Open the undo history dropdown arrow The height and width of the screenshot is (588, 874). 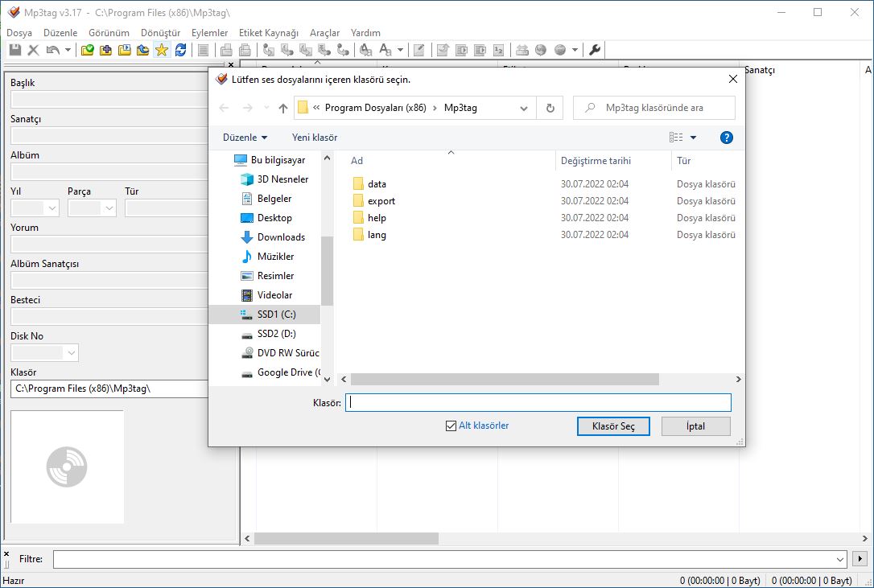[68, 50]
